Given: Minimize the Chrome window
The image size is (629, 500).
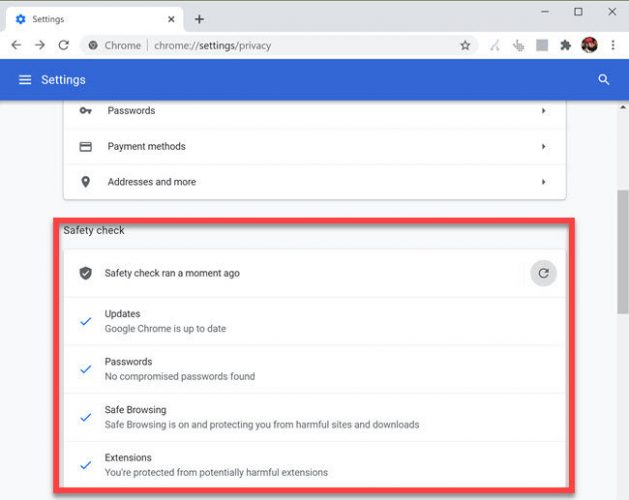Looking at the screenshot, I should tap(545, 12).
